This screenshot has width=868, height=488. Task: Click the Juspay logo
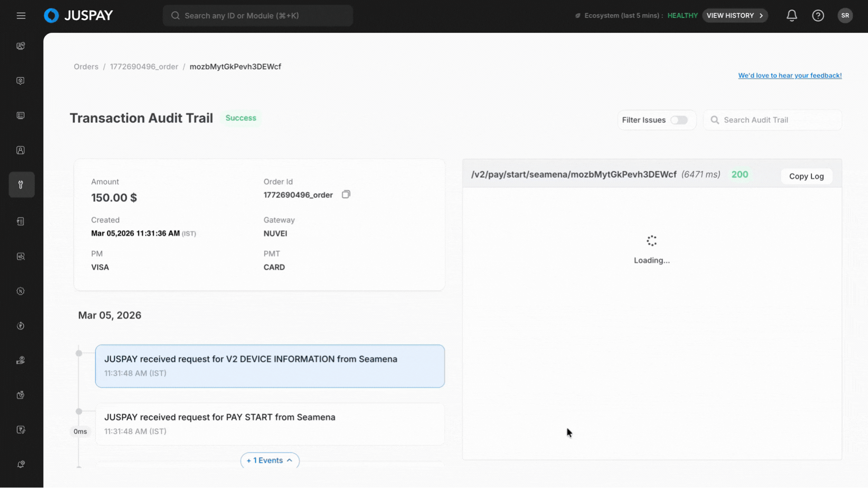tap(78, 15)
